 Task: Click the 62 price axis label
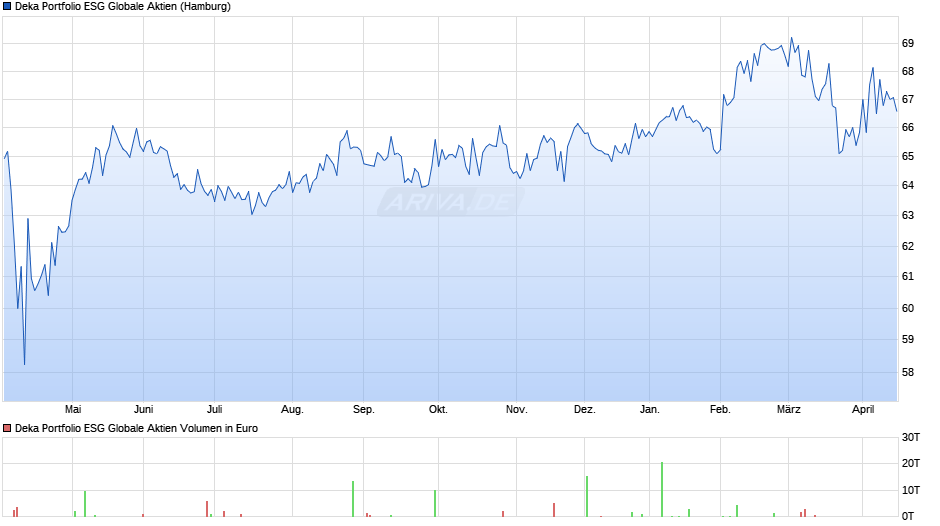[908, 246]
